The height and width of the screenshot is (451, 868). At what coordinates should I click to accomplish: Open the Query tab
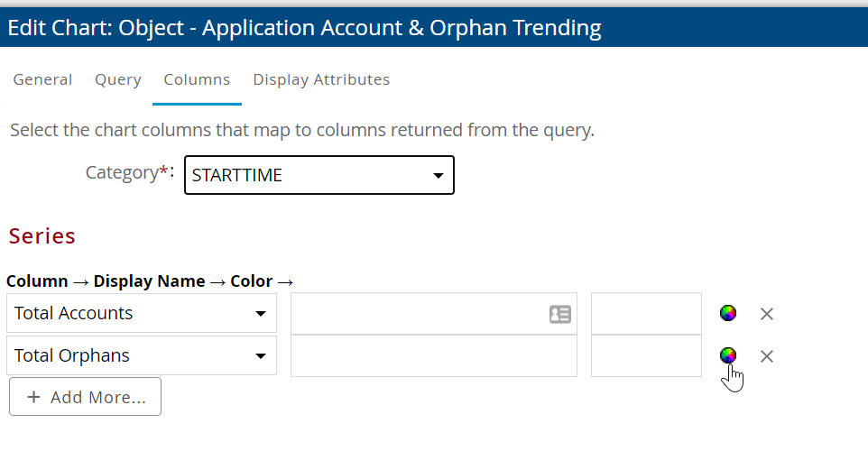click(x=118, y=79)
